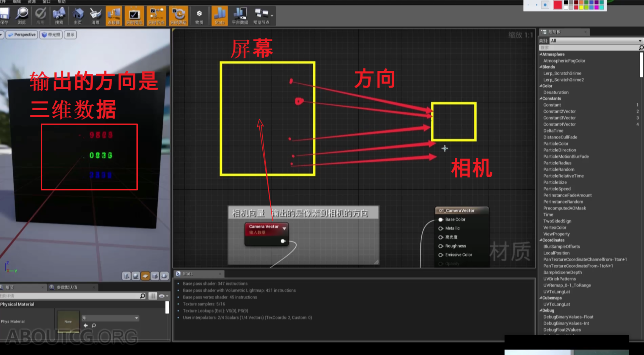
Task: Click the 显示 show button in the viewport
Action: click(x=70, y=35)
